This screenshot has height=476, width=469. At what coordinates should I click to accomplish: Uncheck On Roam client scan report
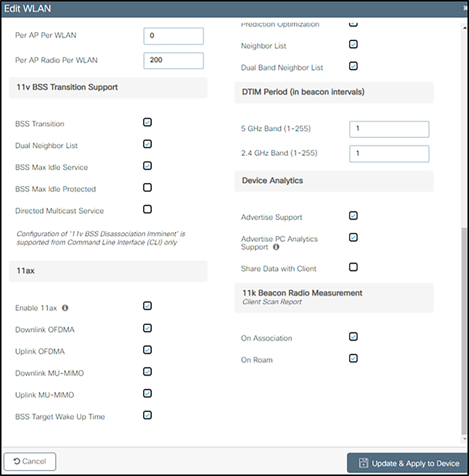pos(353,358)
